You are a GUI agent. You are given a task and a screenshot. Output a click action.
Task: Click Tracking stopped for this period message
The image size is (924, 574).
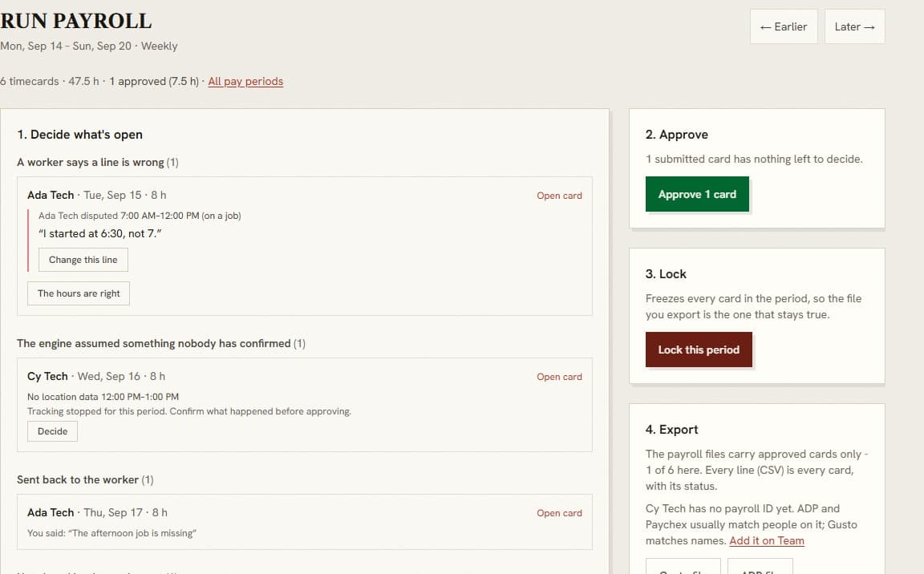coord(189,411)
